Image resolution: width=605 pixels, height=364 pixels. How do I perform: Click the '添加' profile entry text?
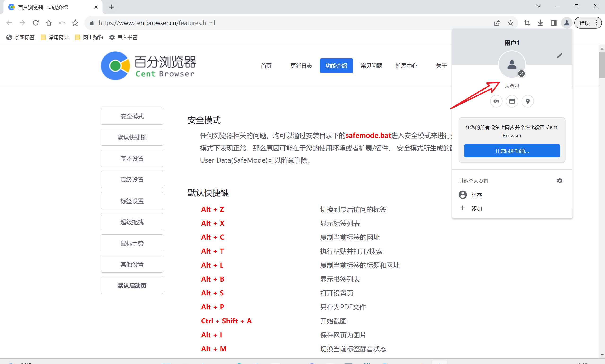click(x=477, y=208)
